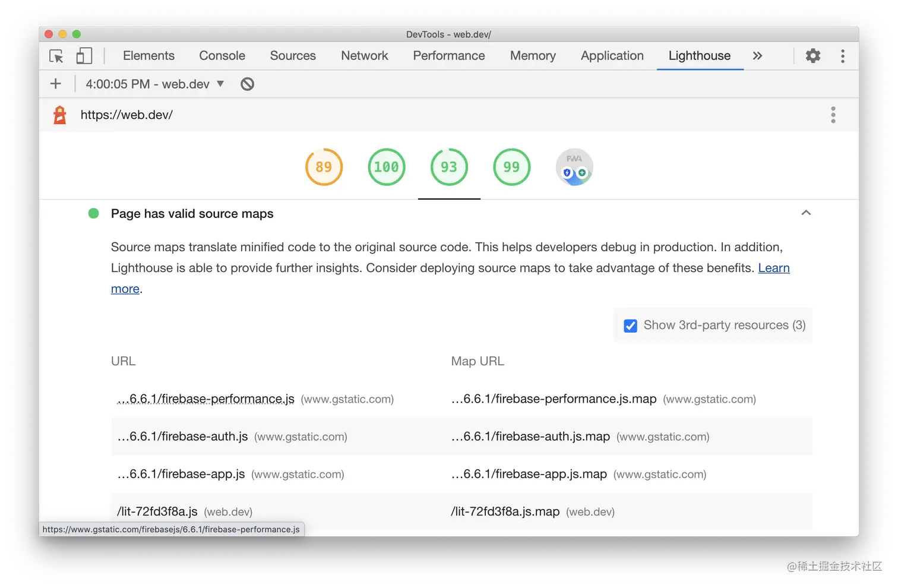898x588 pixels.
Task: Click the Page has valid source maps title
Action: pyautogui.click(x=192, y=214)
